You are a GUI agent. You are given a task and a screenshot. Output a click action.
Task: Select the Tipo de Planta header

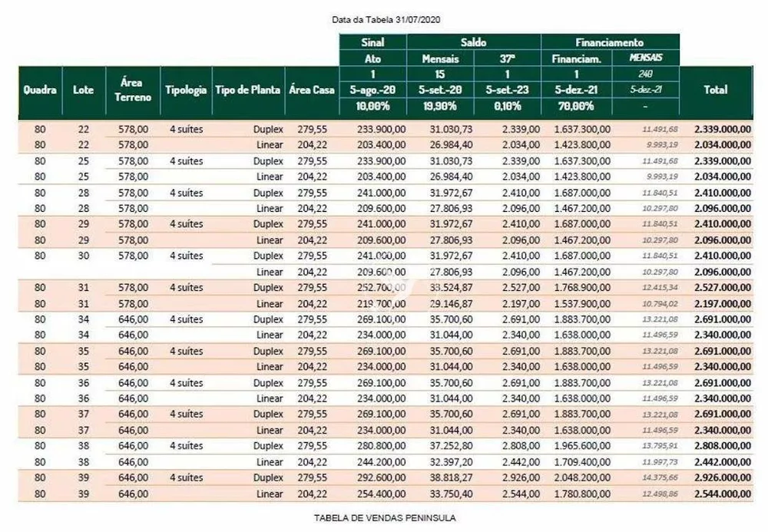tap(248, 90)
